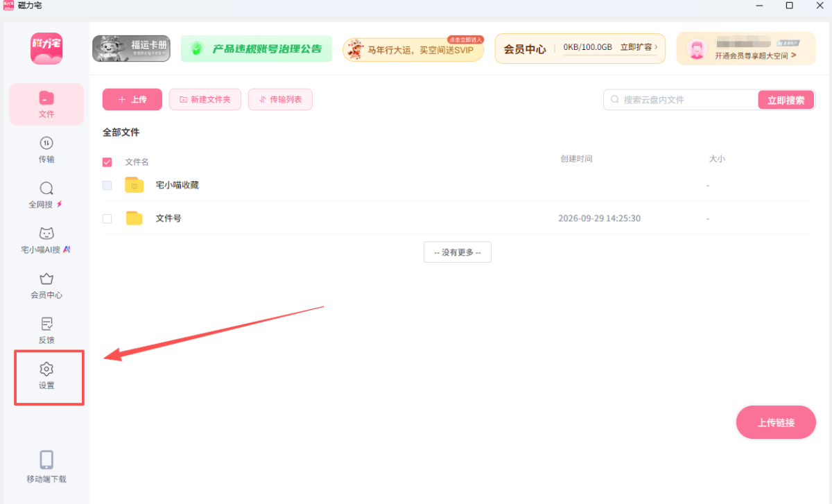Click the 宅小喵收藏 folder icon
The image size is (832, 504).
134,185
